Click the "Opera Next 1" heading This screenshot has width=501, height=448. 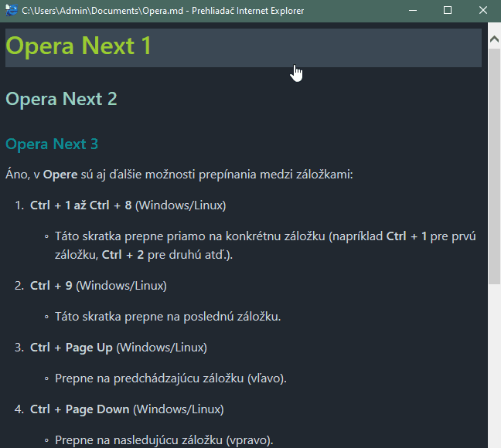coord(79,46)
